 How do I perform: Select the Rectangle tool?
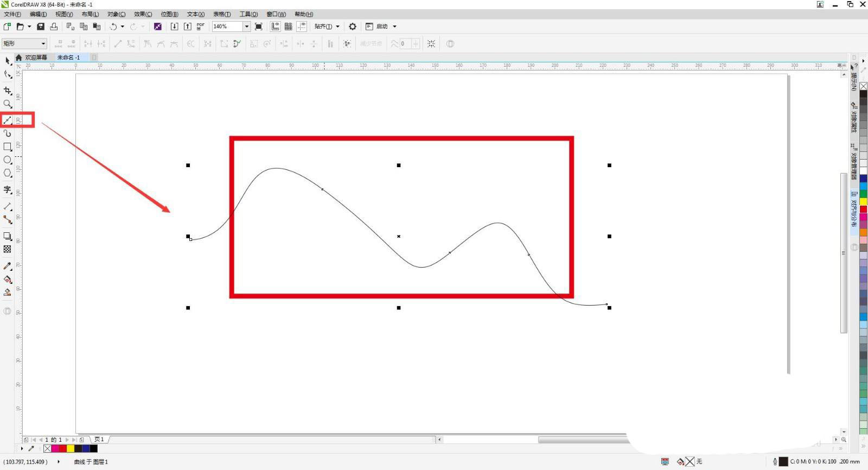pyautogui.click(x=7, y=147)
